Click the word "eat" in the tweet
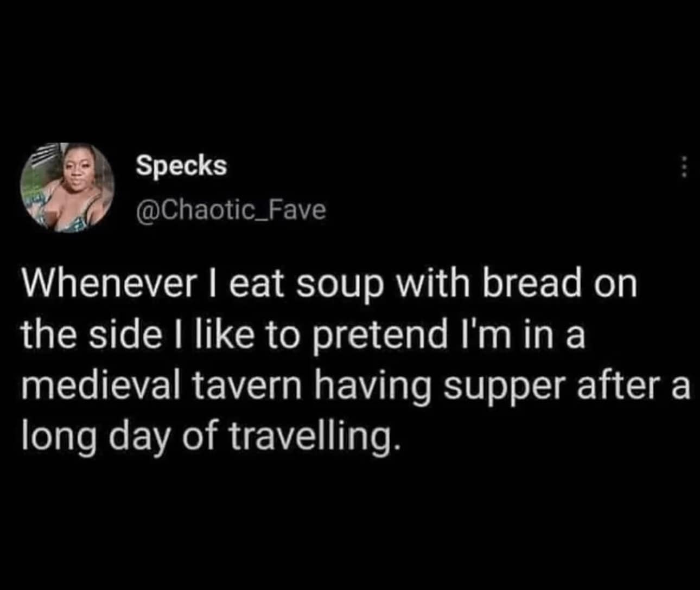The height and width of the screenshot is (590, 700). click(256, 286)
